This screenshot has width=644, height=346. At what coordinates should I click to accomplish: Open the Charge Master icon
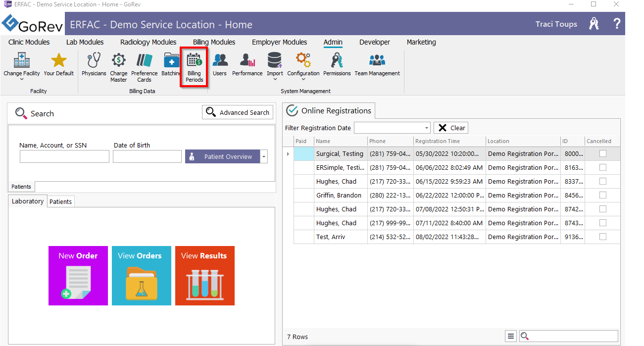click(119, 61)
